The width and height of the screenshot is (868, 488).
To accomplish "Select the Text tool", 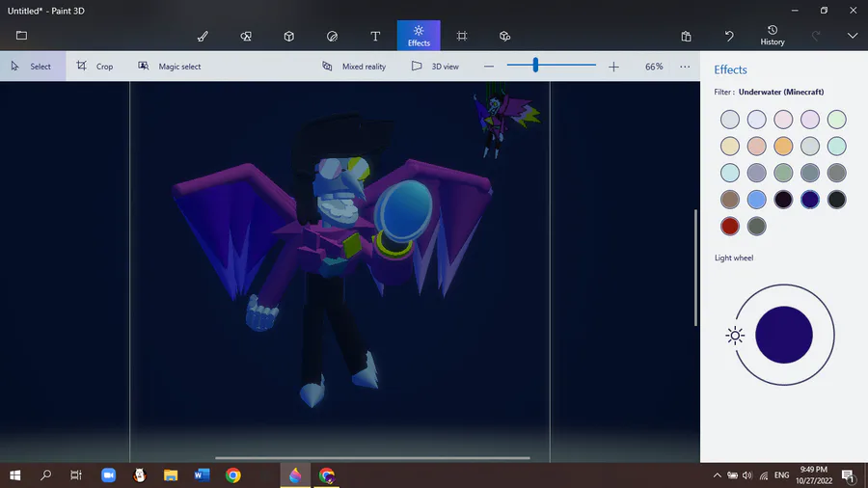I will [x=375, y=36].
